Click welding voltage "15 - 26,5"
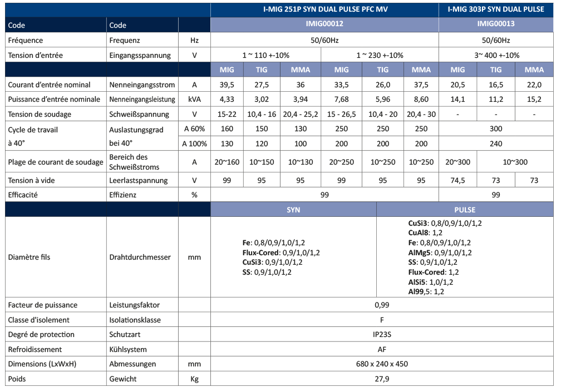This screenshot has height=392, width=561. (341, 115)
